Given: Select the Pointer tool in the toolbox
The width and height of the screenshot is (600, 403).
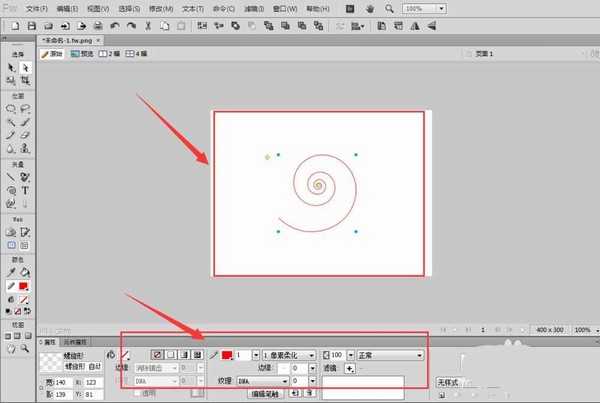Looking at the screenshot, I should point(11,67).
